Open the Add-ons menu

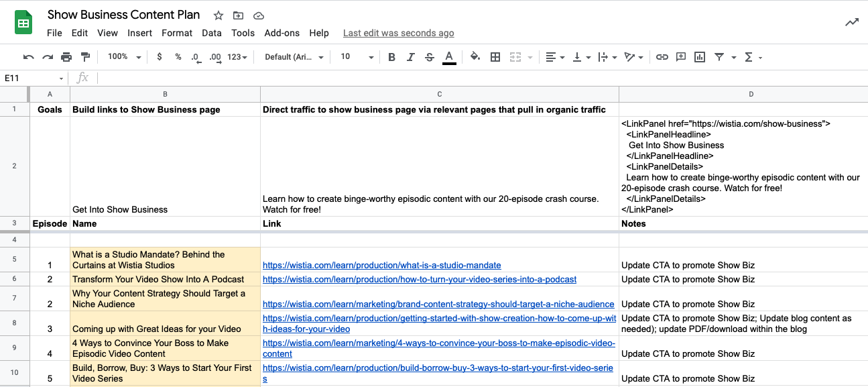(x=282, y=33)
